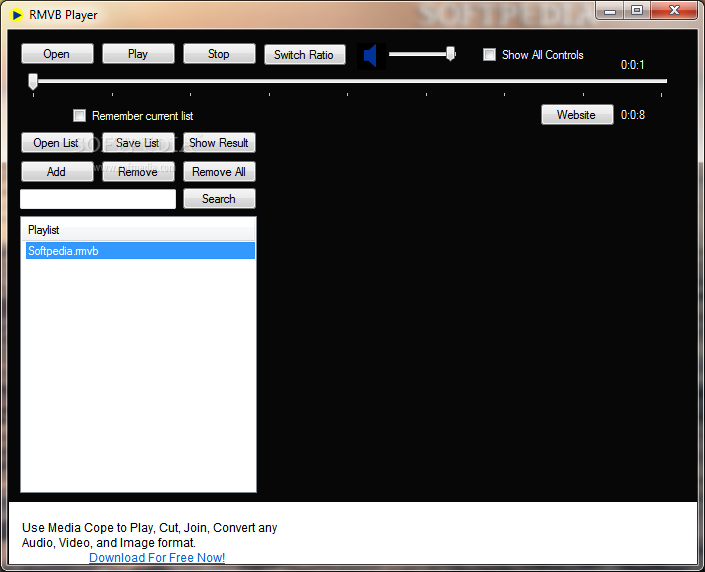Minimize the RMVB Player window
Viewport: 705px width, 572px height.
point(610,10)
